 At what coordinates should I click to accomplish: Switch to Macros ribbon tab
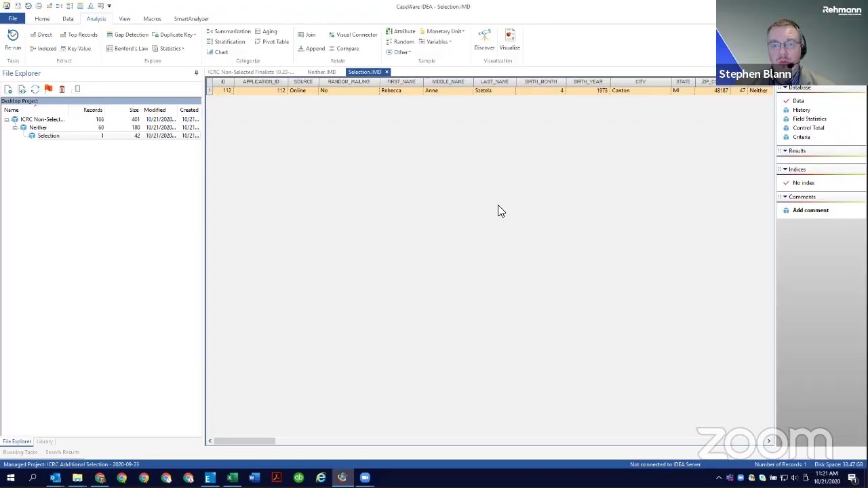[152, 19]
